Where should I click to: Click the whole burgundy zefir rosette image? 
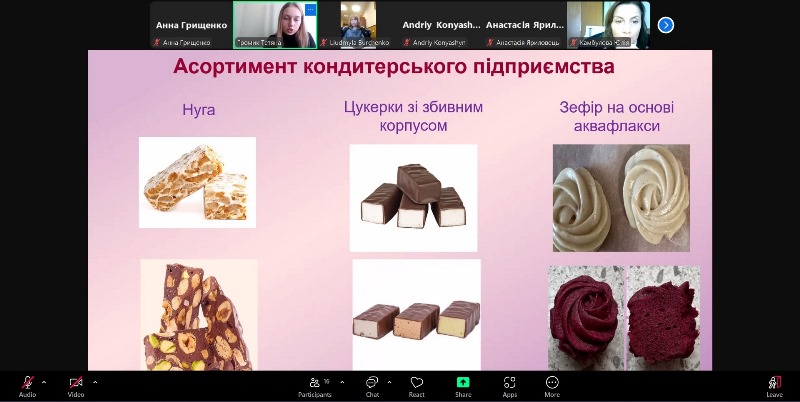pyautogui.click(x=586, y=318)
